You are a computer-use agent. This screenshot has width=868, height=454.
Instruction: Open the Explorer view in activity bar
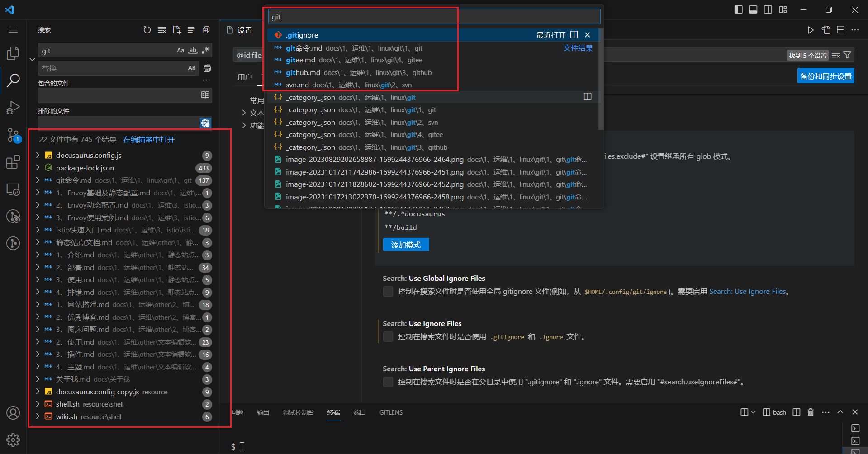click(x=13, y=53)
